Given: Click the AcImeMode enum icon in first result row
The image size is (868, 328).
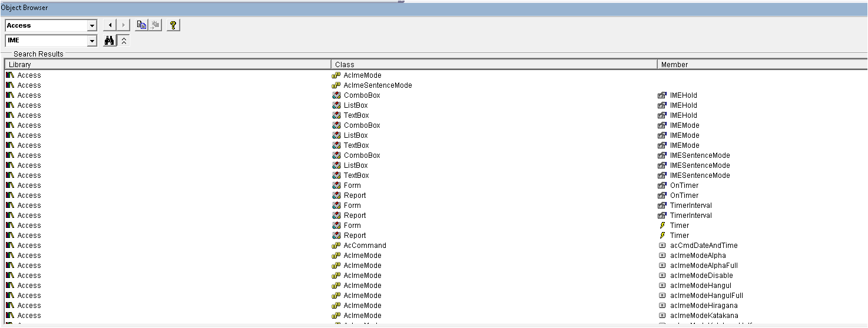Looking at the screenshot, I should pyautogui.click(x=336, y=75).
